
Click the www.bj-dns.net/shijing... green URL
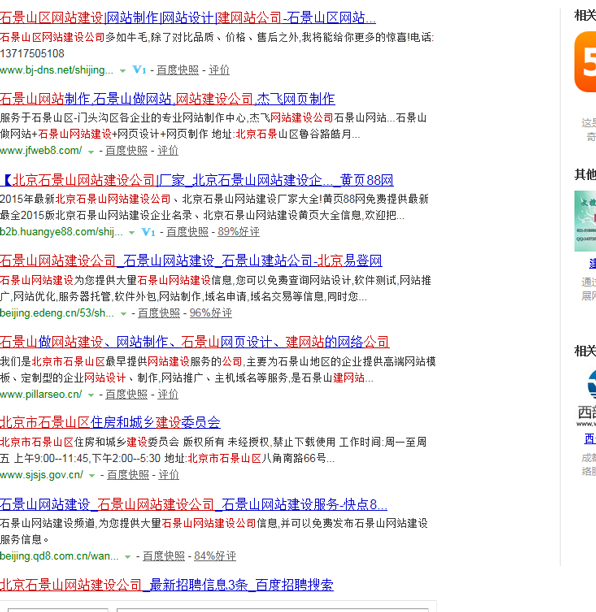[57, 70]
